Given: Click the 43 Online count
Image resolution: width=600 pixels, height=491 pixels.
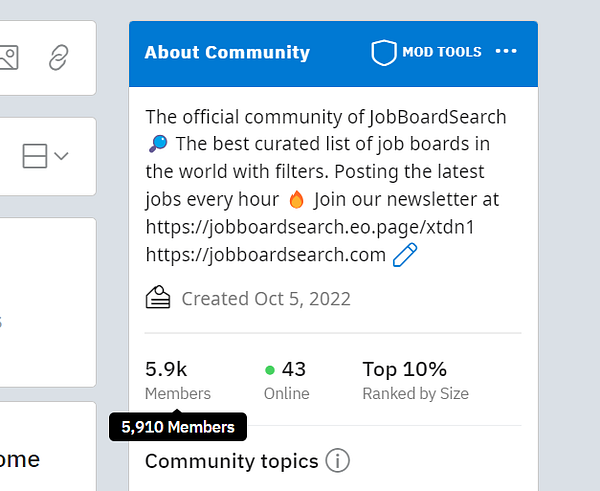Looking at the screenshot, I should pos(294,369).
